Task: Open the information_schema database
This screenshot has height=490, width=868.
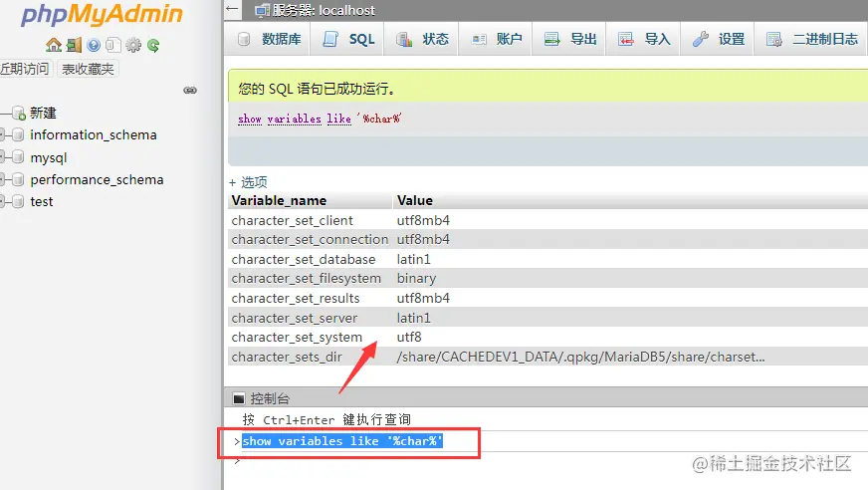Action: point(94,134)
